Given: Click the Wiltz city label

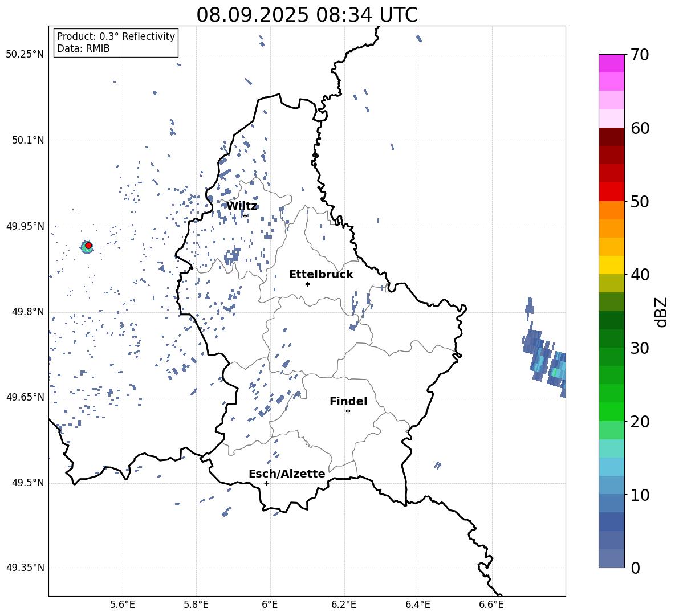Looking at the screenshot, I should [x=242, y=206].
